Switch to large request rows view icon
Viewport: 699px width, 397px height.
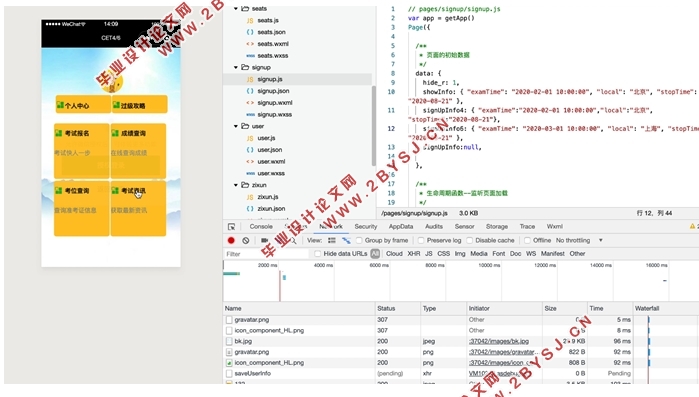point(332,240)
